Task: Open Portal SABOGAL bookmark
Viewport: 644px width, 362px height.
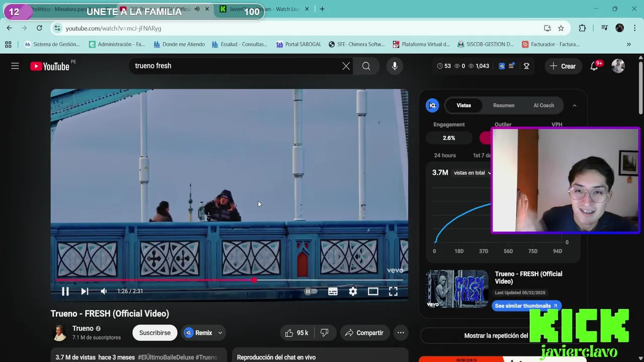Action: click(x=298, y=44)
